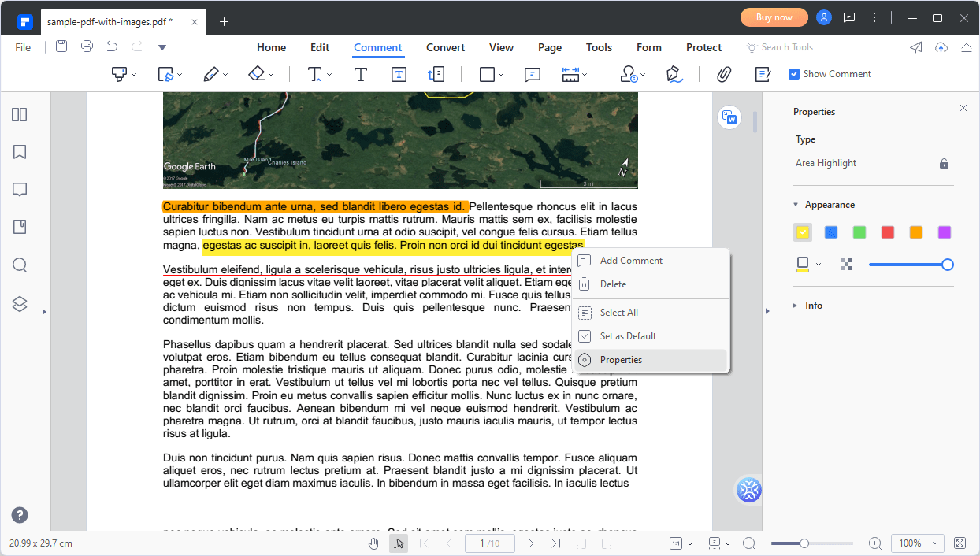Uncheck the Show Comment checkbox
This screenshot has width=980, height=556.
click(x=794, y=74)
